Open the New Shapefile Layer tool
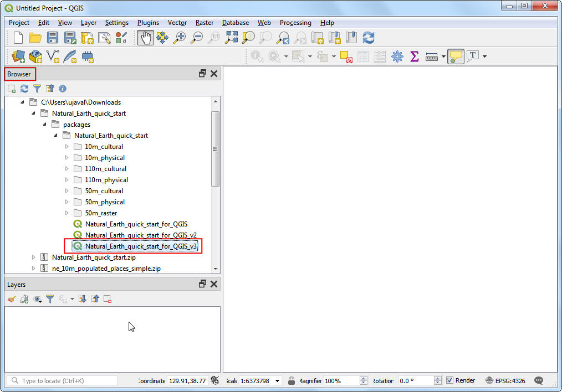This screenshot has width=562, height=392. click(53, 56)
